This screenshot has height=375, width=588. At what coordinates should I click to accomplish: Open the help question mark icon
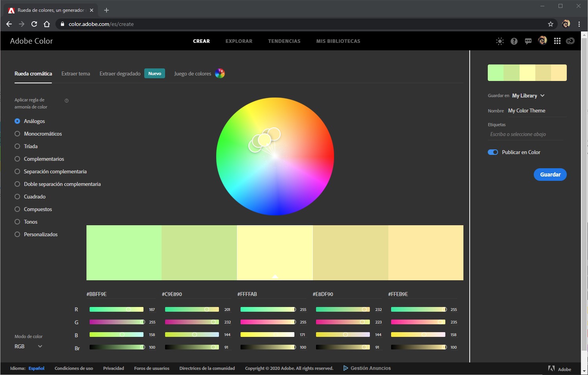[x=514, y=41]
